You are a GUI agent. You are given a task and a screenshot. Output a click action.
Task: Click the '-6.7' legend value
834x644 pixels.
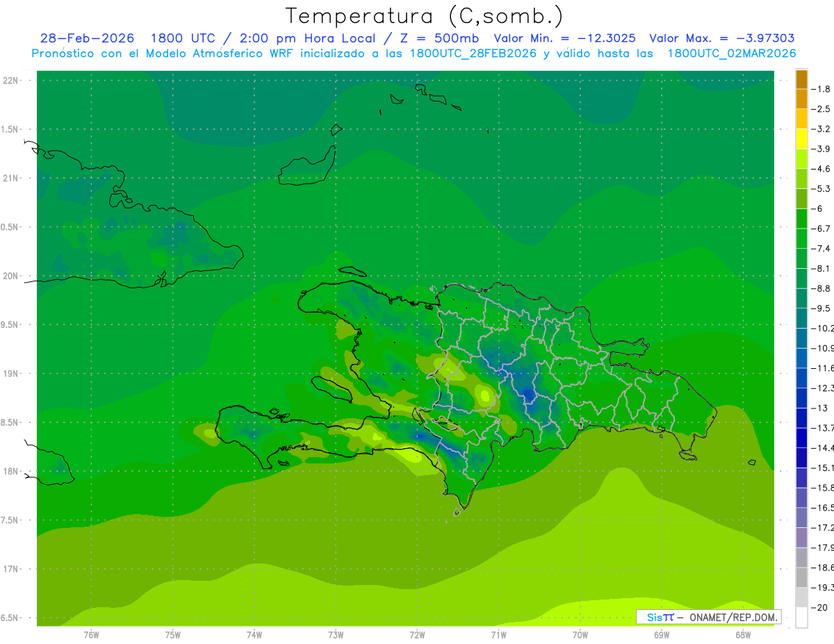pyautogui.click(x=821, y=229)
